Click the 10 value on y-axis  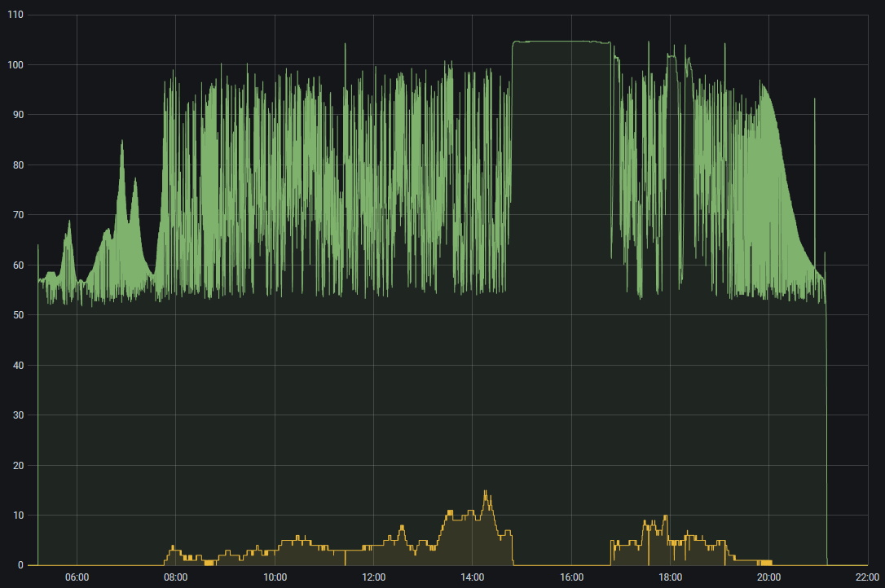17,516
